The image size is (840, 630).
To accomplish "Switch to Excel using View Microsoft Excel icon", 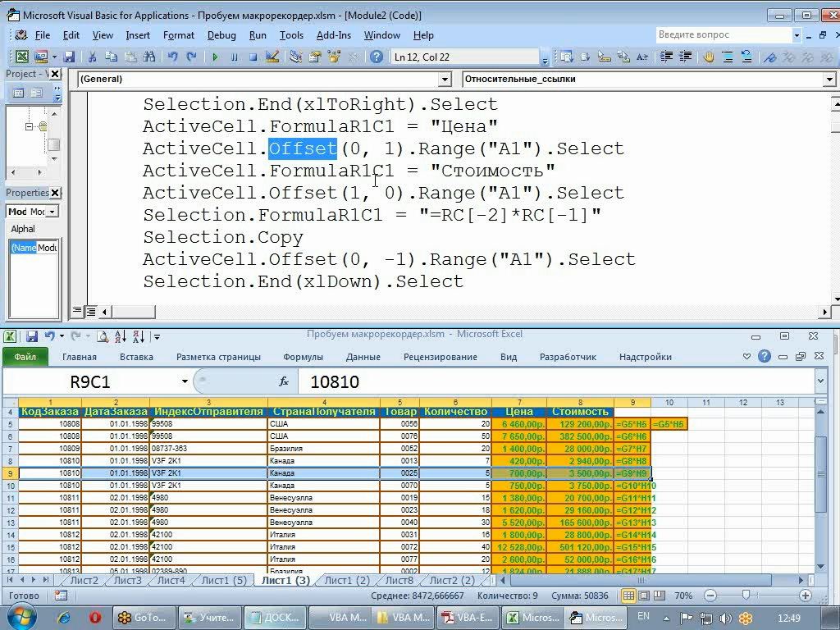I will 21,57.
